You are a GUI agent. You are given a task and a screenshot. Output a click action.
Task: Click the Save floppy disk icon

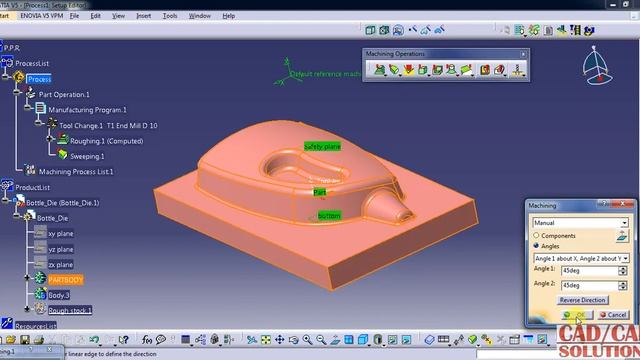click(x=24, y=340)
